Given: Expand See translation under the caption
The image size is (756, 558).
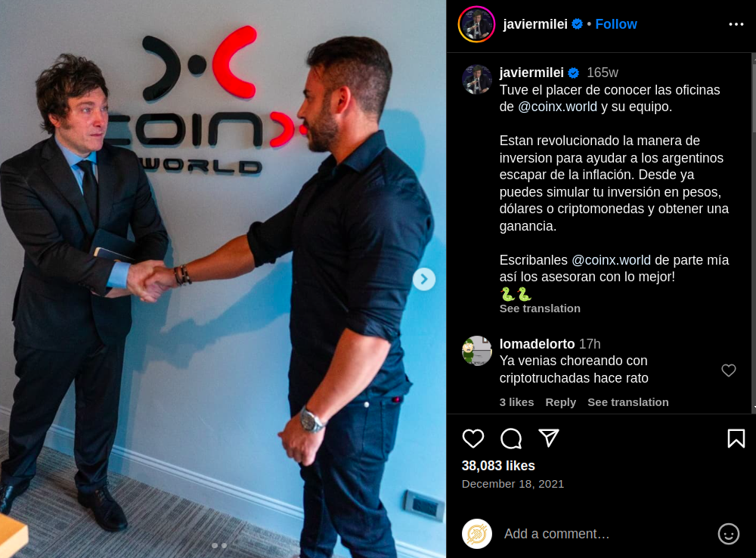Looking at the screenshot, I should pos(540,308).
